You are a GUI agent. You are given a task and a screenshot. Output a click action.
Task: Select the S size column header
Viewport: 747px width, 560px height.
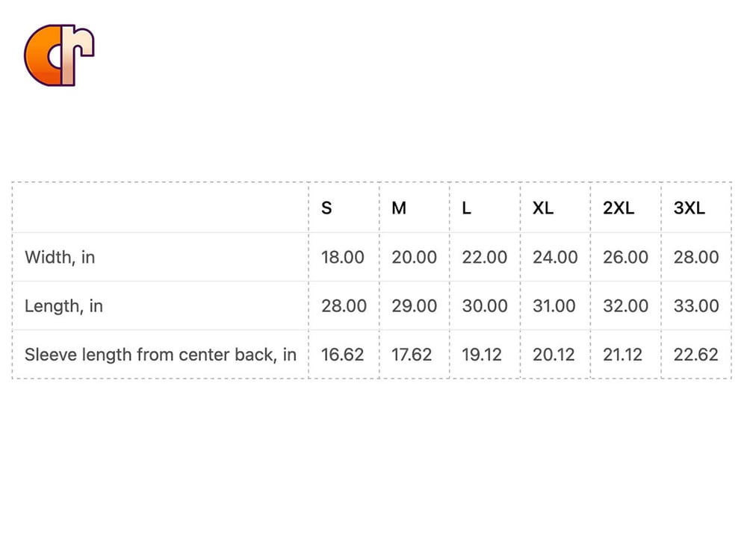coord(326,208)
